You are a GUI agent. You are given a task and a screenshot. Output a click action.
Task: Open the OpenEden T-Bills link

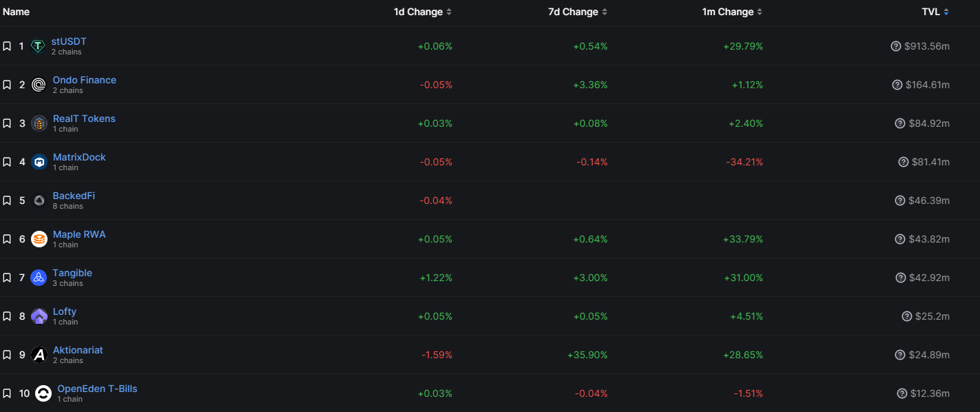point(97,389)
